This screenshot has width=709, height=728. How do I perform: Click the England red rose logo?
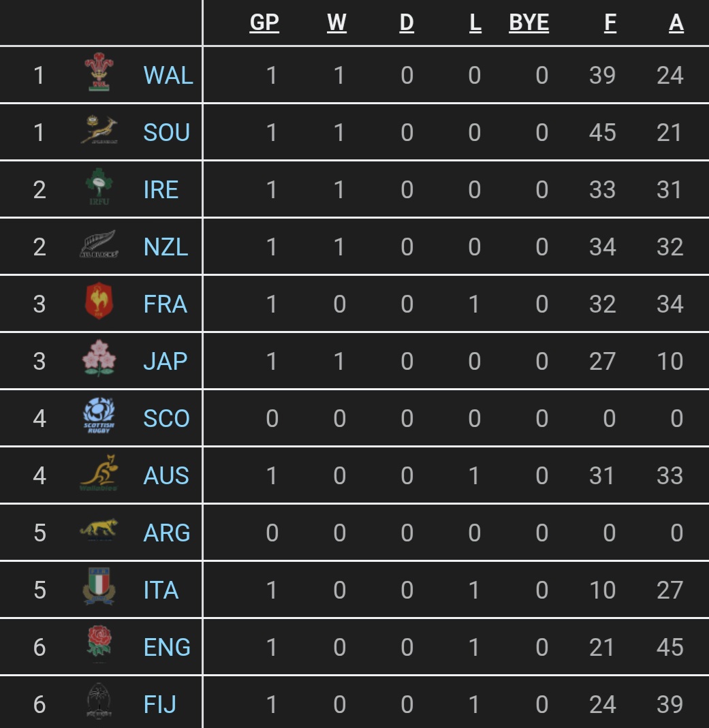click(x=99, y=644)
